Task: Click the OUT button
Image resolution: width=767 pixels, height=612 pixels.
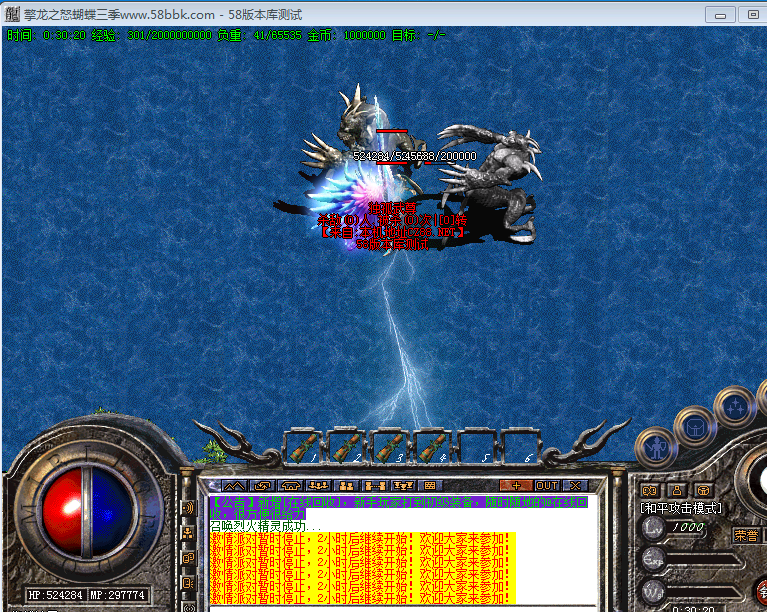Action: pyautogui.click(x=547, y=486)
